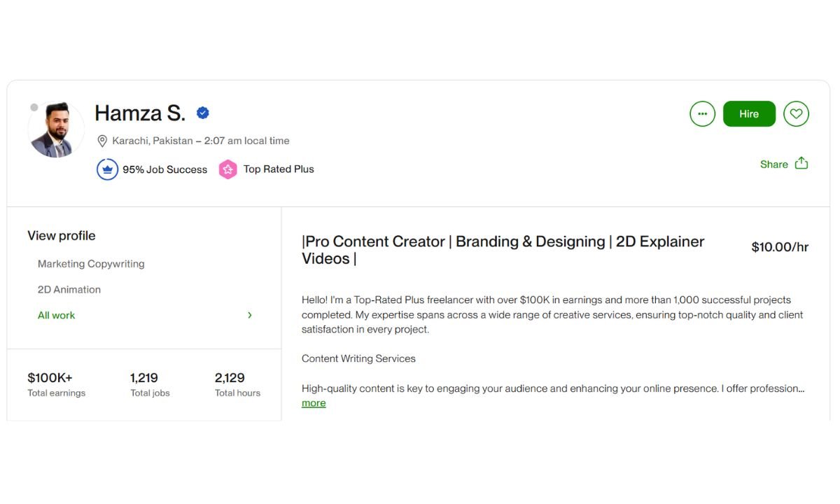
Task: Click the $10.00/hr hourly rate
Action: (x=780, y=247)
